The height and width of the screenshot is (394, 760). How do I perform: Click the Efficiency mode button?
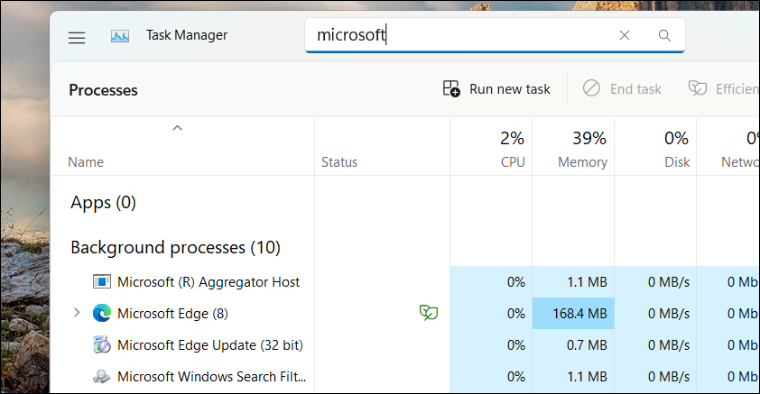click(723, 89)
